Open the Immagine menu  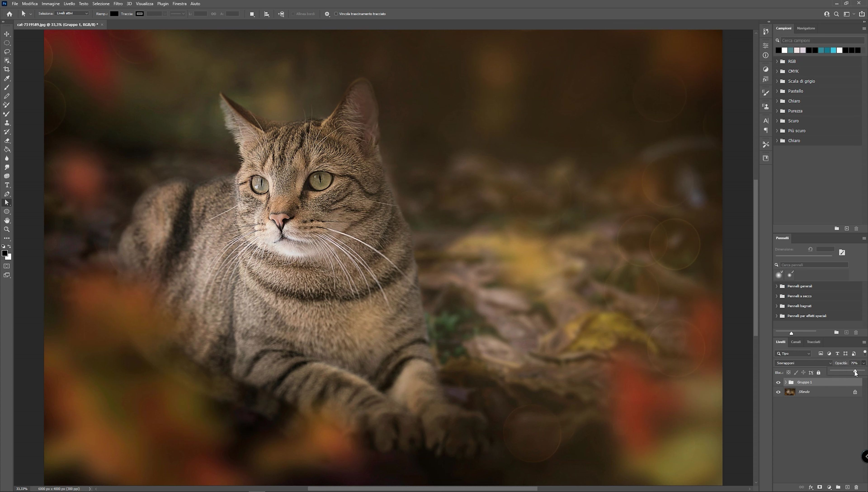click(51, 4)
